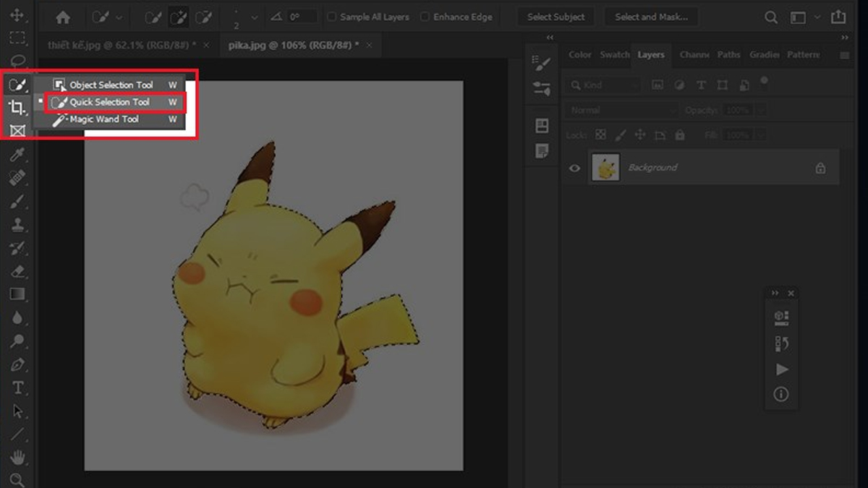This screenshot has height=488, width=868.
Task: Select the Move tool
Action: [17, 15]
